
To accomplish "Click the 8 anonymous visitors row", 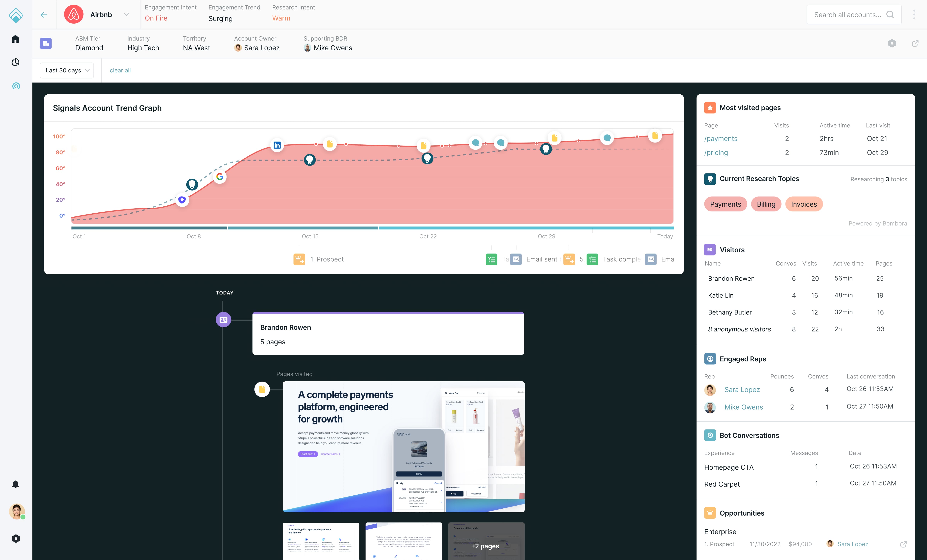I will tap(805, 329).
